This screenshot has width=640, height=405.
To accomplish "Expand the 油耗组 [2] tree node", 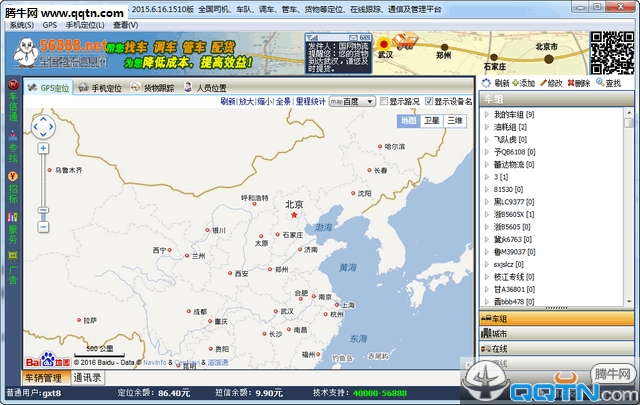I will tap(487, 127).
